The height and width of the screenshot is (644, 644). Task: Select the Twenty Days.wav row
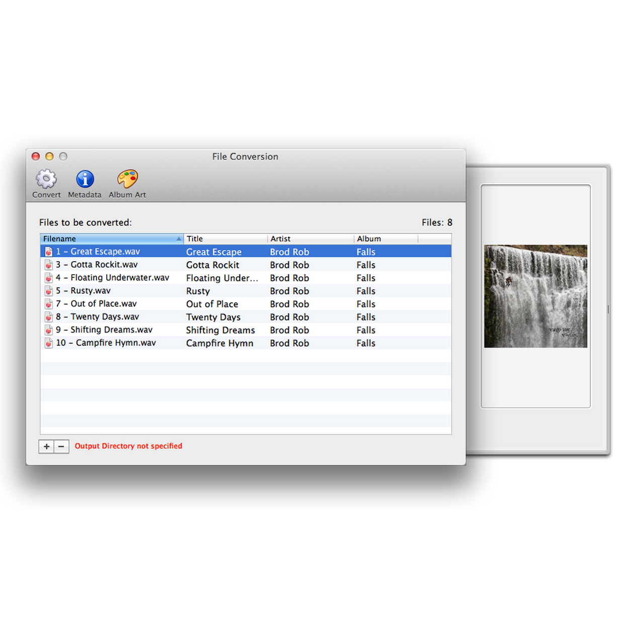point(105,317)
